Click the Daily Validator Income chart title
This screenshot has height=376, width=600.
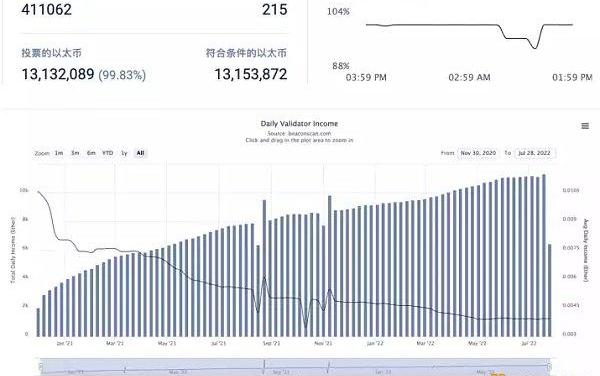tap(299, 124)
